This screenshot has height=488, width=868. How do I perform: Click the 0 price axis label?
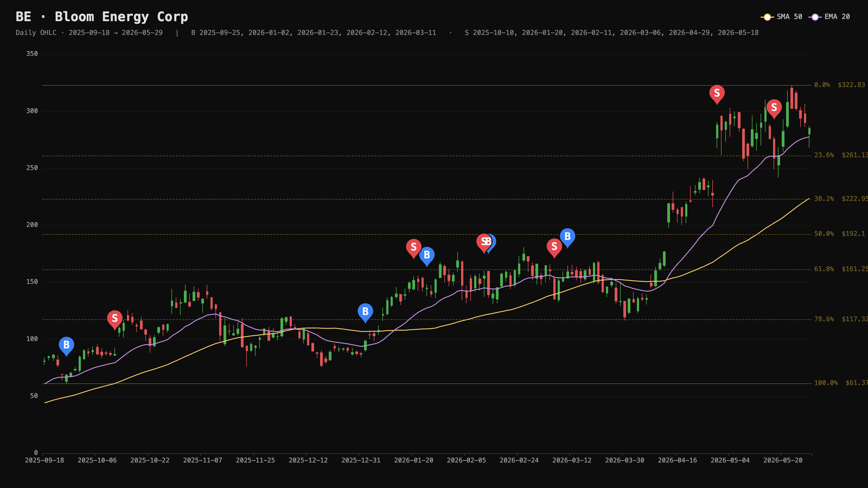pos(36,453)
